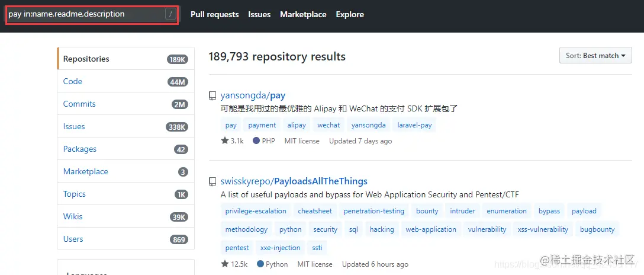Click the star icon showing 12.5k
Screen dimensions: 644x275
(225, 264)
